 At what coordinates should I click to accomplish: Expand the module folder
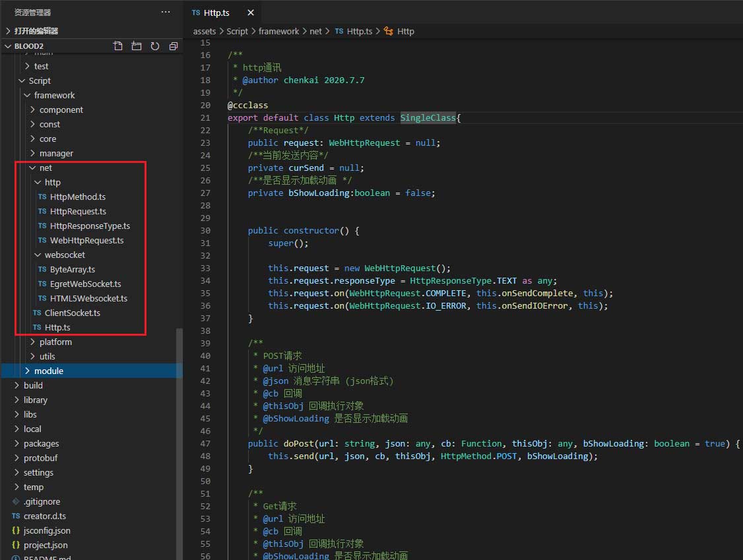point(27,371)
